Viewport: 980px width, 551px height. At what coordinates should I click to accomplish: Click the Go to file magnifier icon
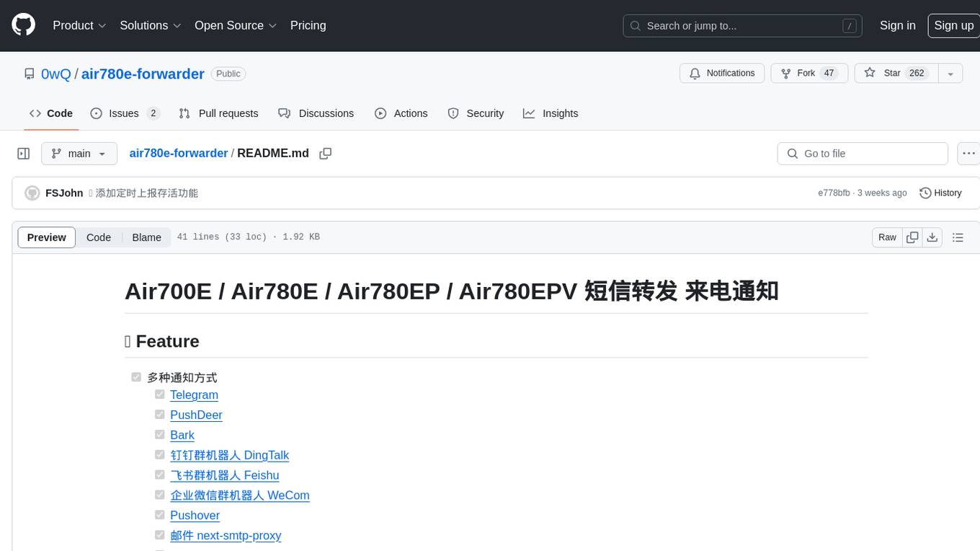793,154
